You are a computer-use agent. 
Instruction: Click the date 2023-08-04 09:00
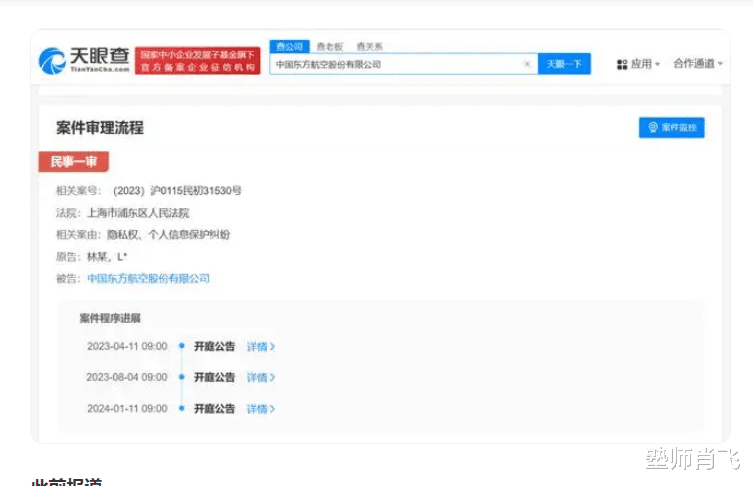coord(127,377)
